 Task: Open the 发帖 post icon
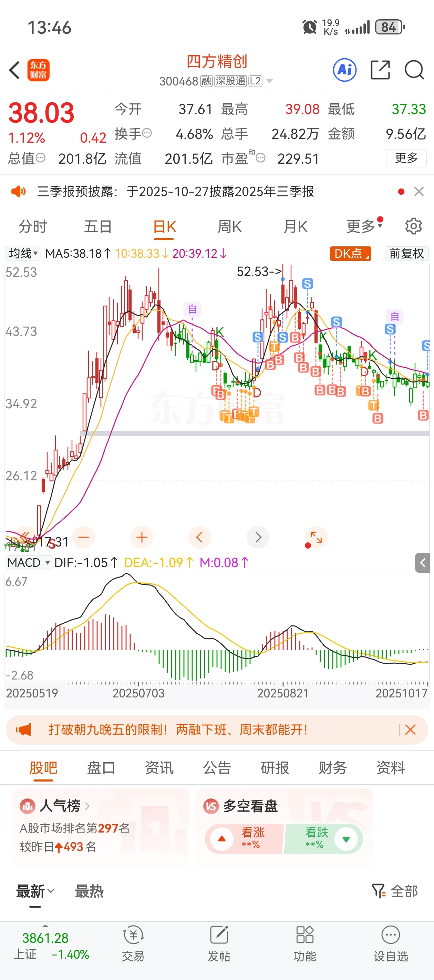click(219, 944)
